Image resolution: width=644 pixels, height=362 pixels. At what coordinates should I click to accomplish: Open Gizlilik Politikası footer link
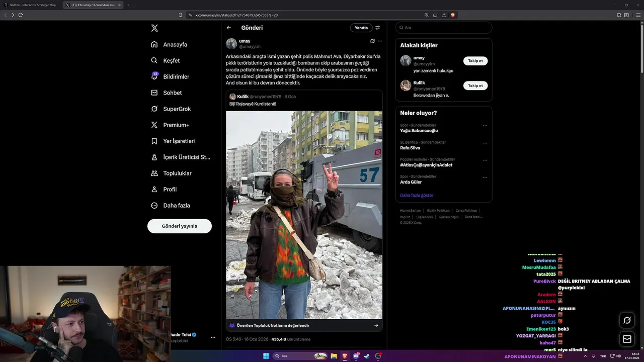click(438, 211)
